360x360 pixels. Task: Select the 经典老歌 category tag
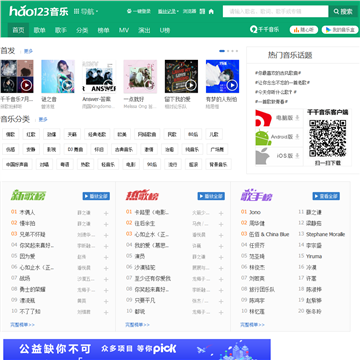tap(97, 135)
